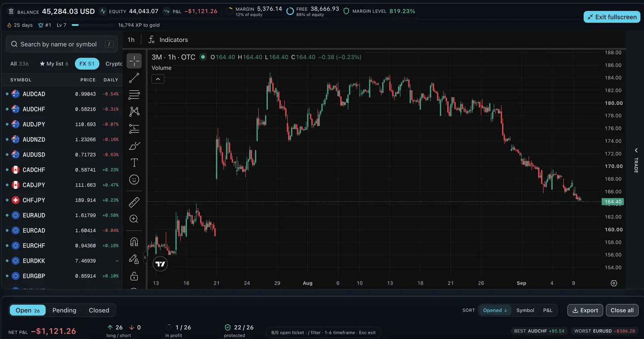Open the Fibonacci retracement tool
Image resolution: width=644 pixels, height=339 pixels.
point(134,95)
